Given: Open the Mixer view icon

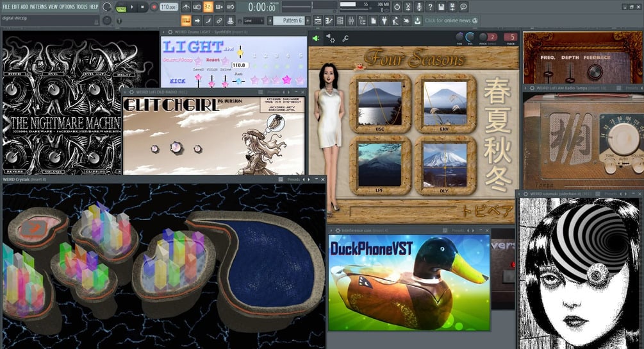Looking at the screenshot, I should pyautogui.click(x=351, y=21).
